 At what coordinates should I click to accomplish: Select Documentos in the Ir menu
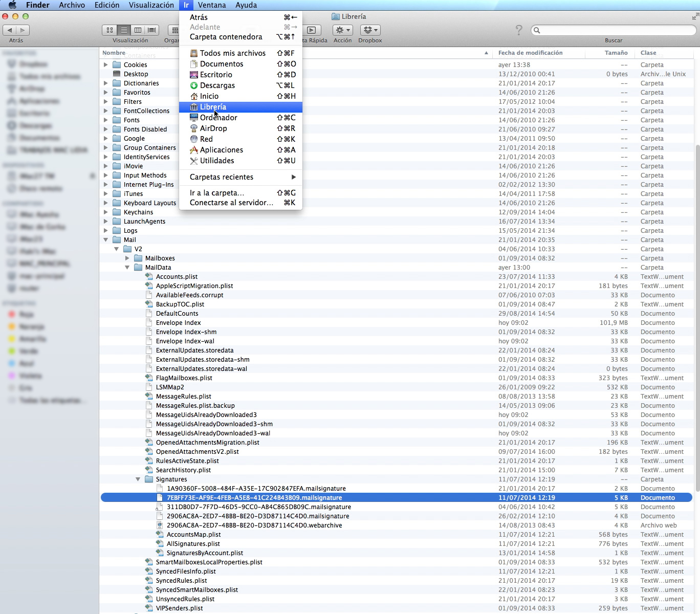240,64
